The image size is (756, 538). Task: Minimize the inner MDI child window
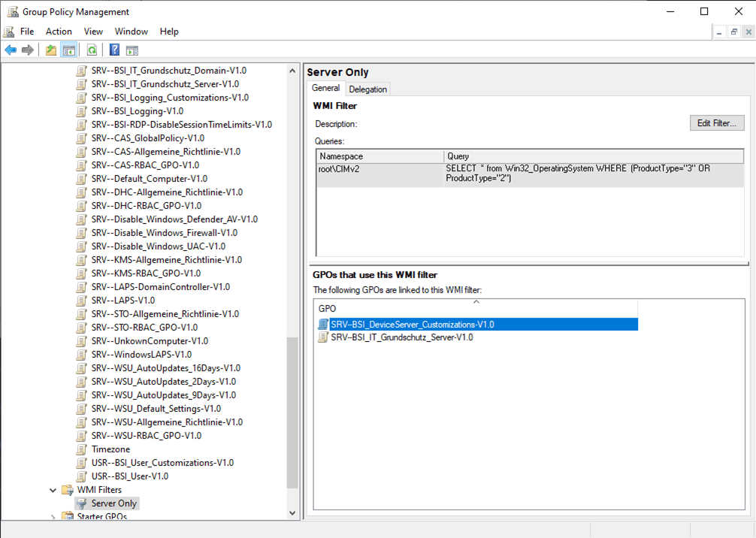click(719, 32)
